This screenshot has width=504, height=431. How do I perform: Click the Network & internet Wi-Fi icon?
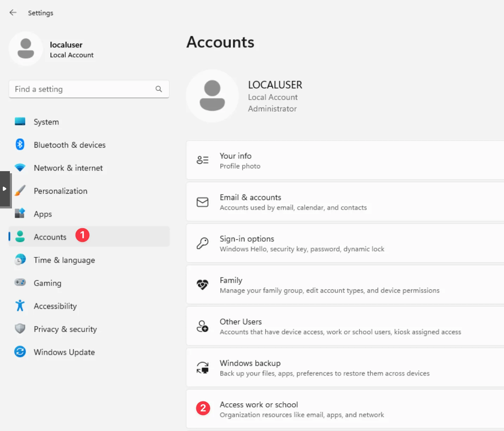[20, 168]
